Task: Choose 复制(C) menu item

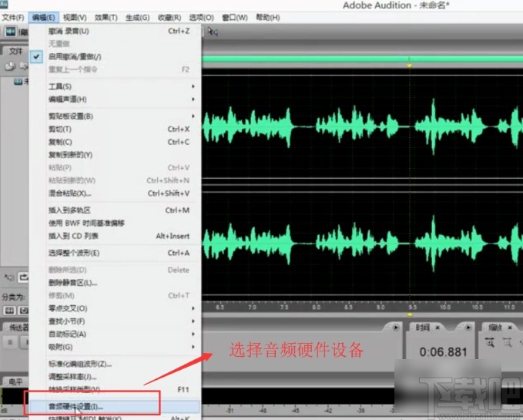Action: [x=115, y=142]
